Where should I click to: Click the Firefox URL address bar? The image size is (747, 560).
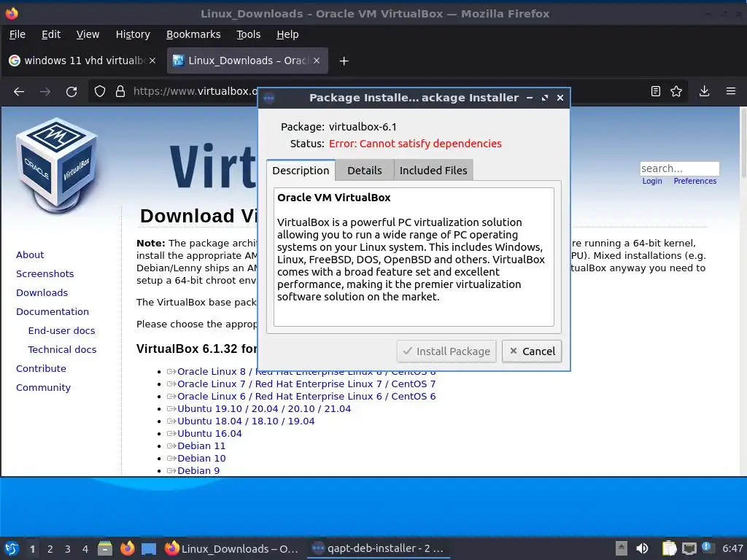[196, 91]
